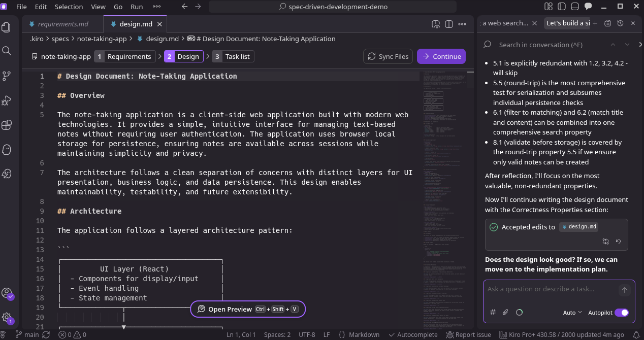644x340 pixels.
Task: Open the Run and Debug view
Action: (x=7, y=100)
